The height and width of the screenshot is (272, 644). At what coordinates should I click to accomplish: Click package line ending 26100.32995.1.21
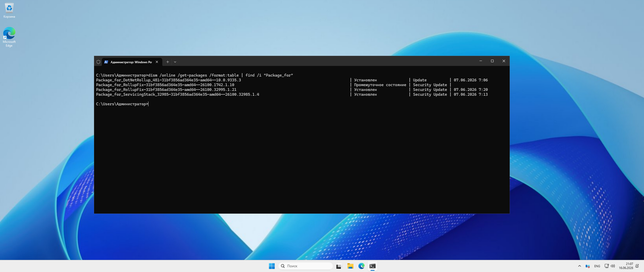click(166, 90)
